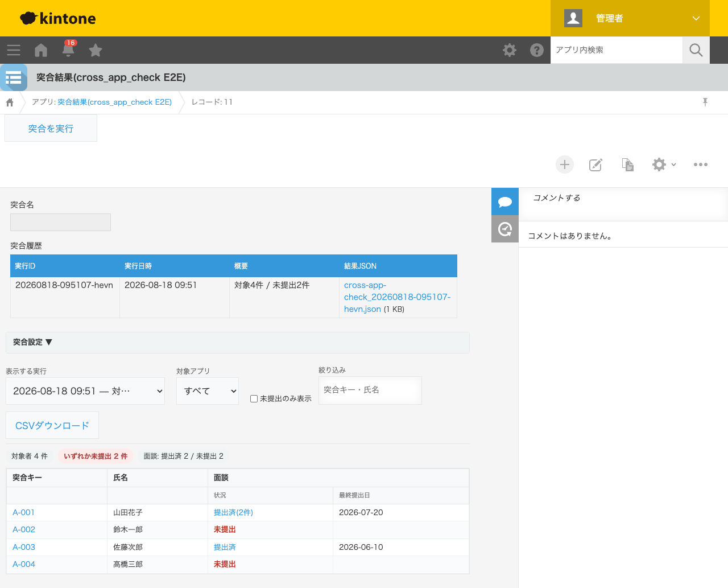This screenshot has height=588, width=728.
Task: Add a new record with plus icon
Action: (x=565, y=165)
